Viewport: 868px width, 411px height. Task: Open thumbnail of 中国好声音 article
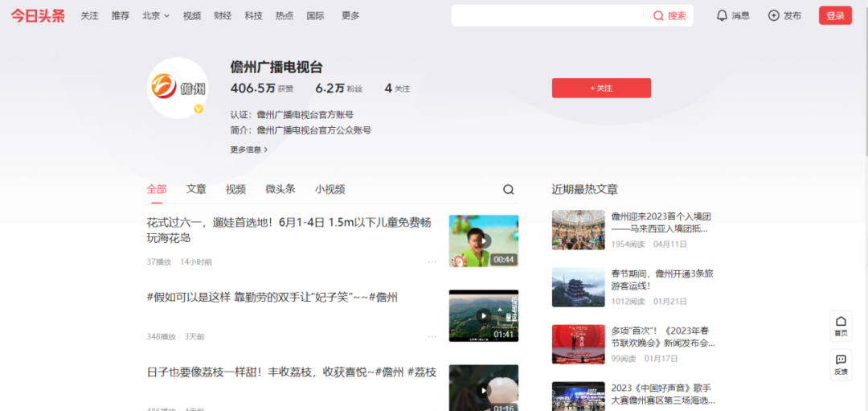(x=579, y=396)
